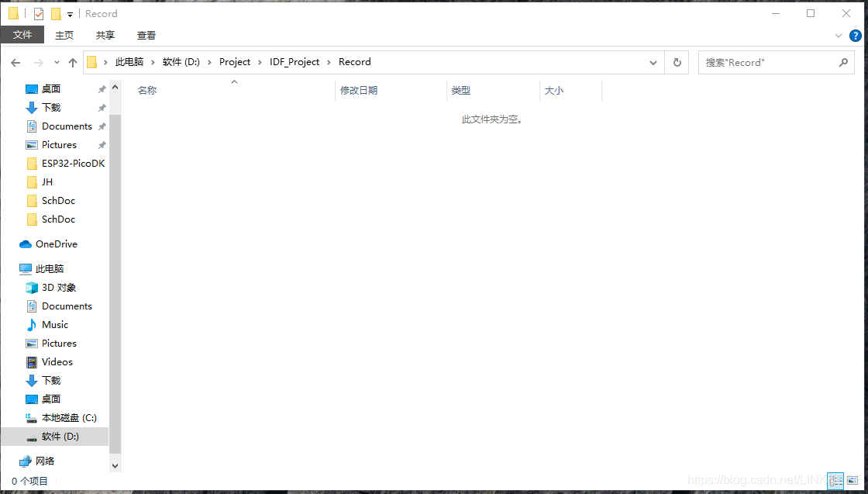This screenshot has height=494, width=868.
Task: Open Help via the question mark icon
Action: click(855, 35)
